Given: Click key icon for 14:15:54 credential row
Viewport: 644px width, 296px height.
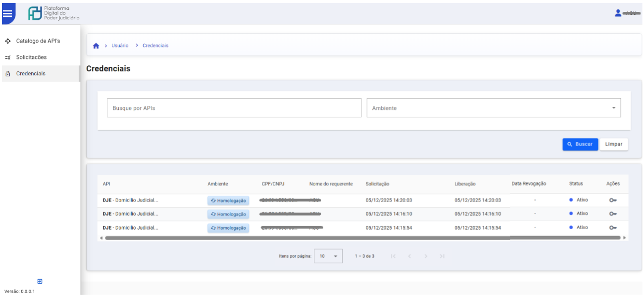Looking at the screenshot, I should [x=613, y=228].
